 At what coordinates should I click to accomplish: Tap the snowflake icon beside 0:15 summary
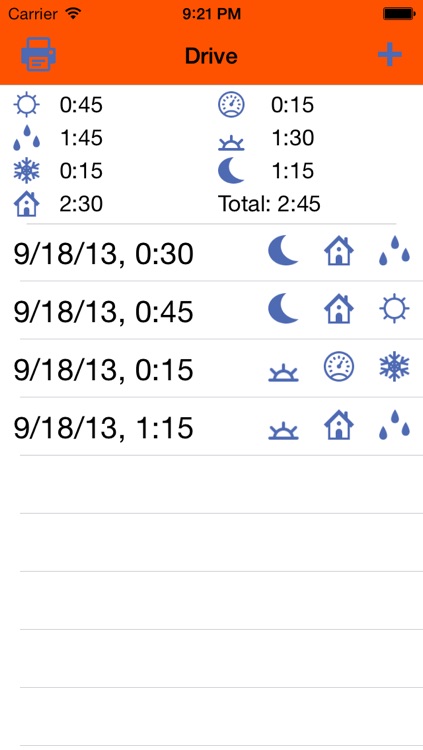click(x=27, y=171)
